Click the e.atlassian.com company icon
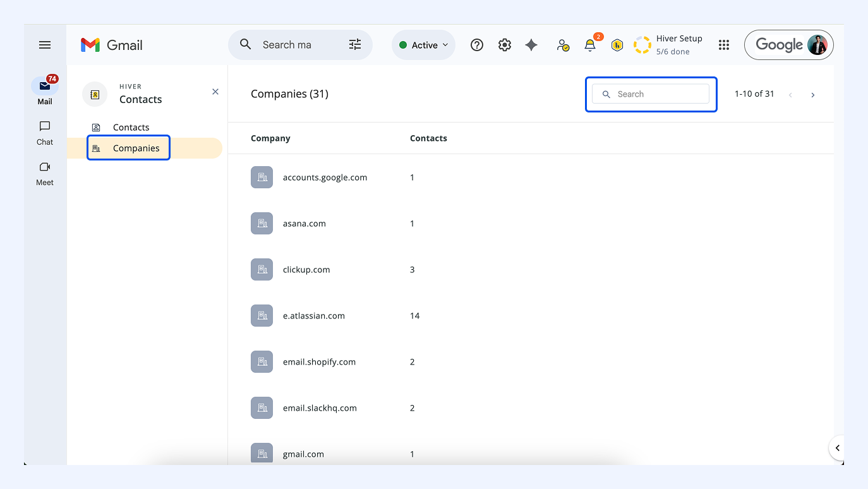 tap(262, 316)
